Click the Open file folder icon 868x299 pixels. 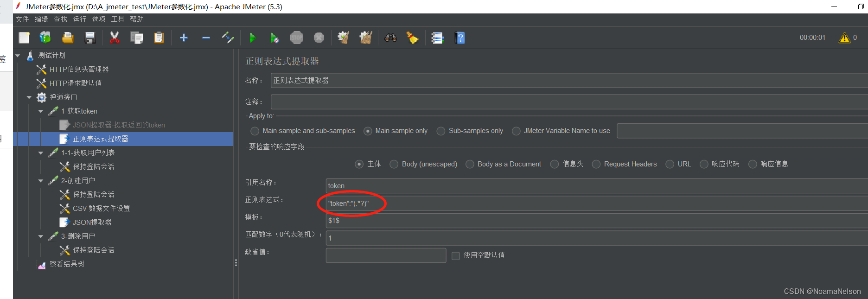tap(68, 38)
